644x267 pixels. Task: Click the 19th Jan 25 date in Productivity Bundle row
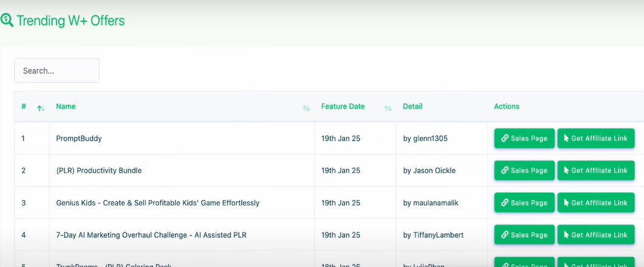[340, 170]
